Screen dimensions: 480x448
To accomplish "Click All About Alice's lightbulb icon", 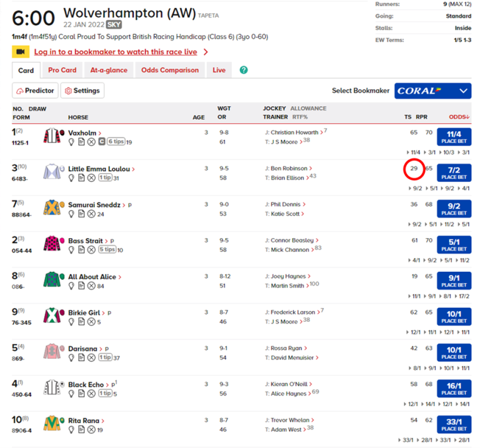I will point(71,286).
